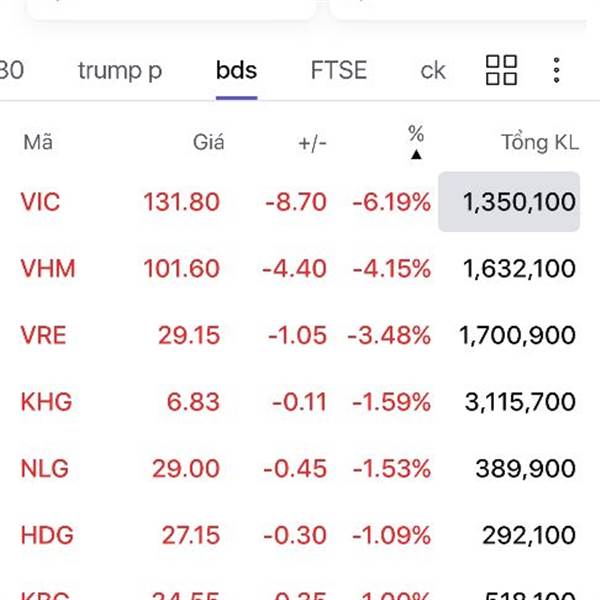Select the KHG stock symbol
Viewport: 600px width, 600px height.
click(46, 402)
